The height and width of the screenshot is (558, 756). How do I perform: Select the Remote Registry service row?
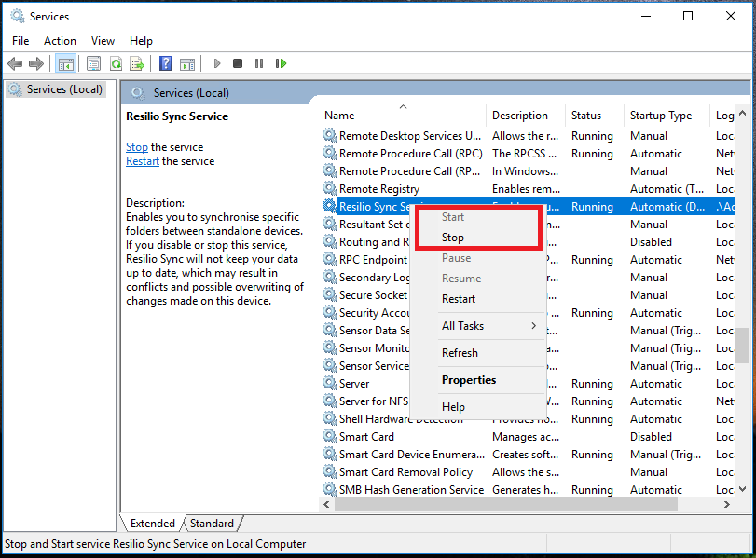[528, 188]
